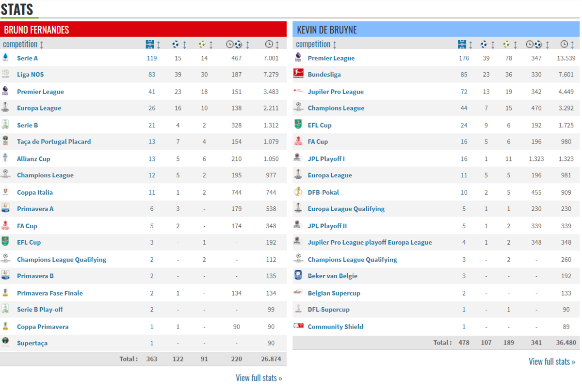Open the Jupiler Pro League playoff Europa League link
582x392 pixels.
(370, 242)
